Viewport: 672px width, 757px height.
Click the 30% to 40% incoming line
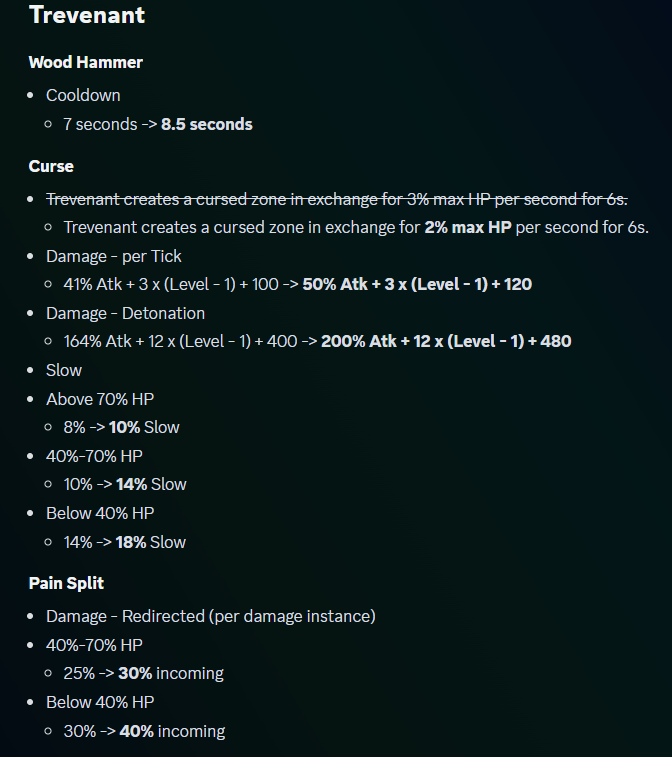tap(144, 731)
